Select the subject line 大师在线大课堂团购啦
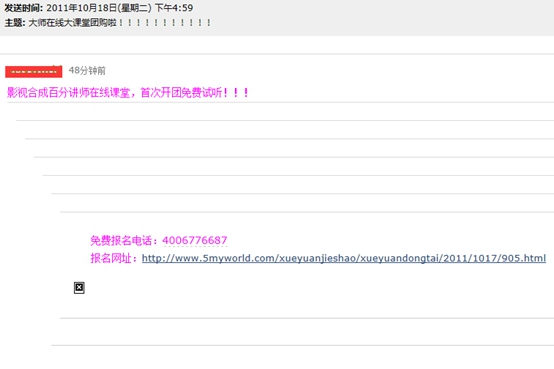The image size is (554, 369). 119,23
